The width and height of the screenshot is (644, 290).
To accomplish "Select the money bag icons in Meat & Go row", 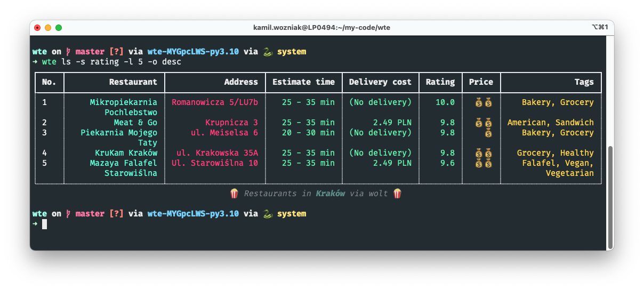I will click(x=484, y=123).
